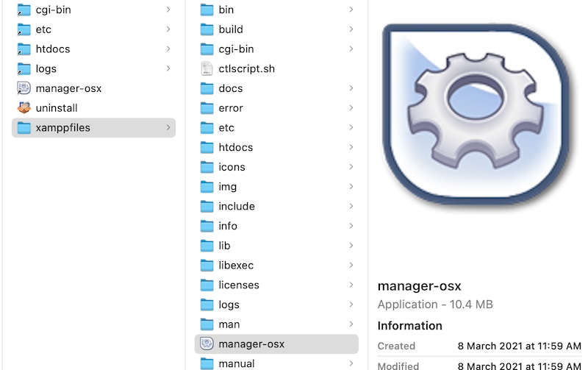This screenshot has width=588, height=370.
Task: Click the ctlscript.sh document icon
Action: (207, 68)
